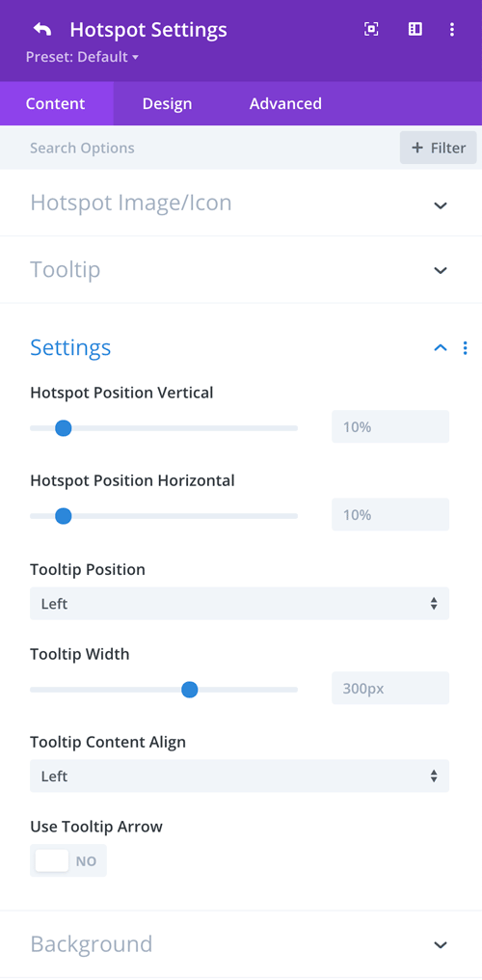Open the Tooltip Position dropdown
482x980 pixels.
tap(239, 603)
